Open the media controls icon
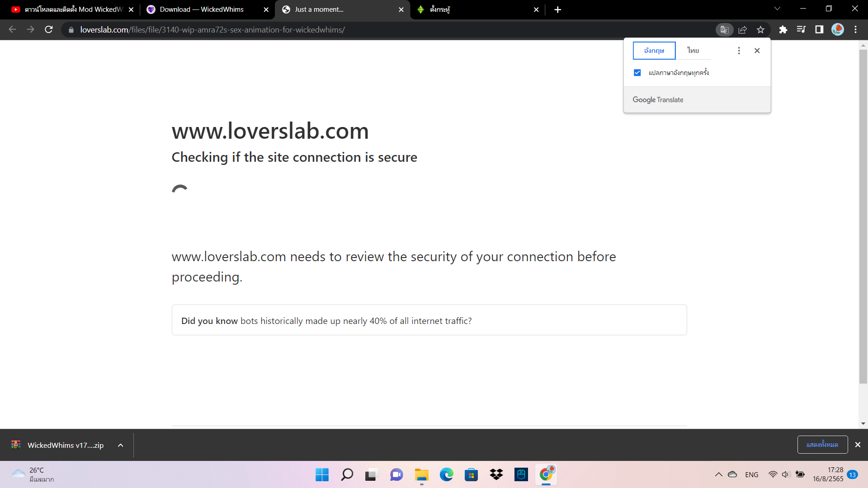The height and width of the screenshot is (488, 868). (x=801, y=29)
